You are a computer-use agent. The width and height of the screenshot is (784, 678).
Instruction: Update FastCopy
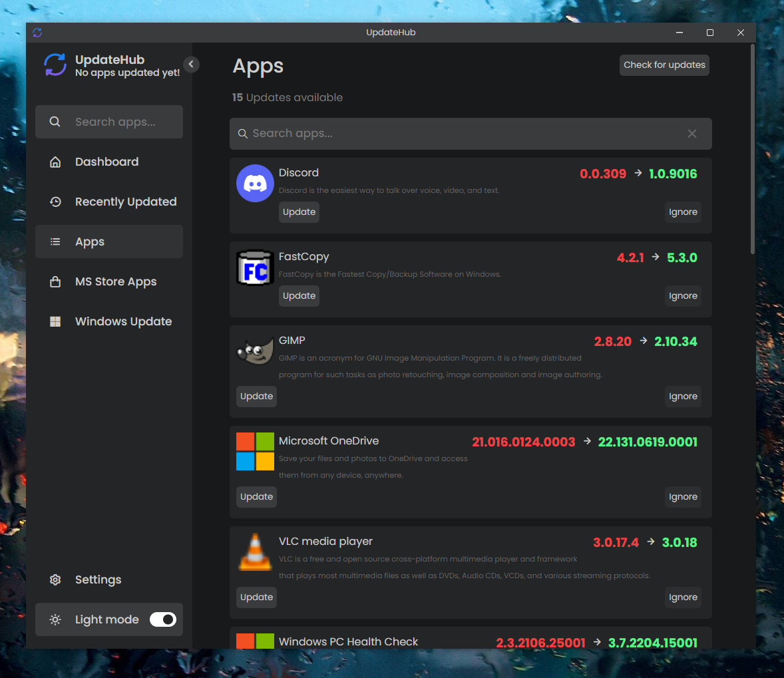(299, 296)
